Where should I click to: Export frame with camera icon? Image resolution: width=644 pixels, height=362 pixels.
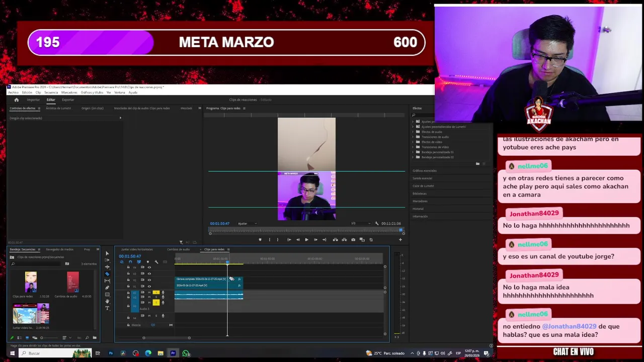click(x=353, y=240)
